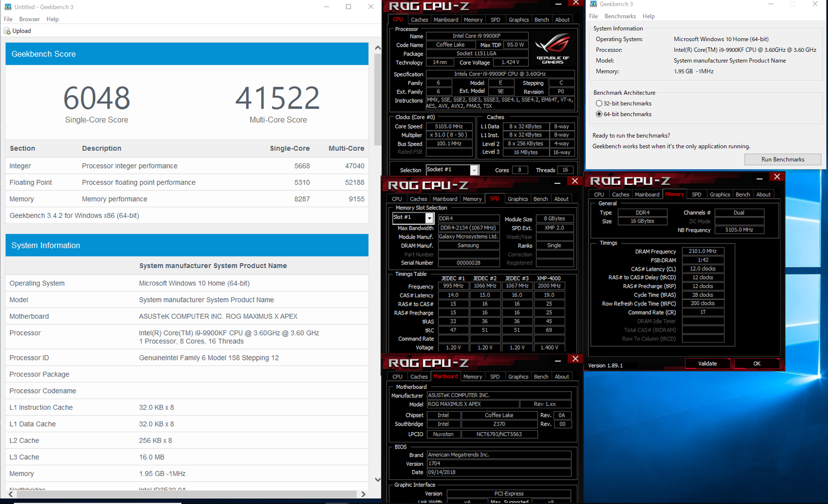Screen dimensions: 828x504
Task: Switch to Mainboard tab in top CPU-Z window
Action: 446,20
